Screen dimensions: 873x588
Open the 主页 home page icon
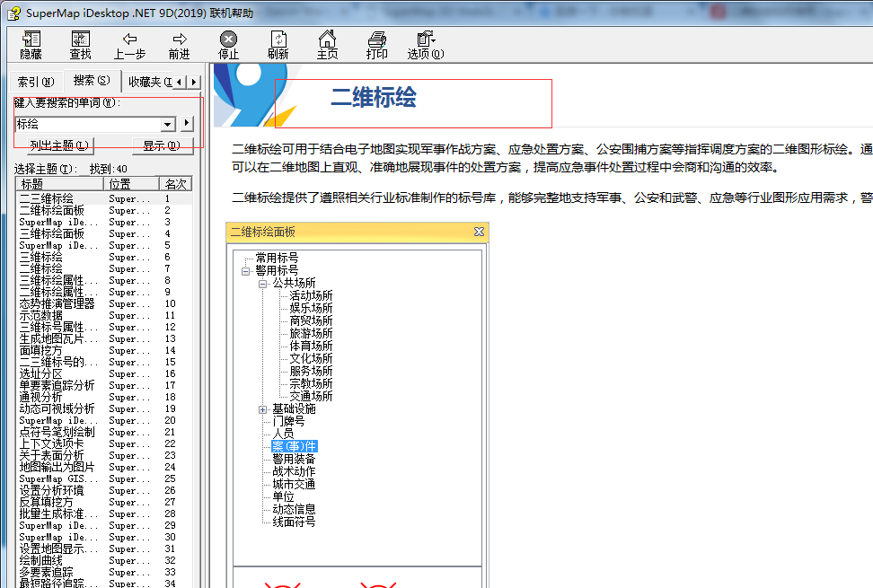(x=327, y=45)
